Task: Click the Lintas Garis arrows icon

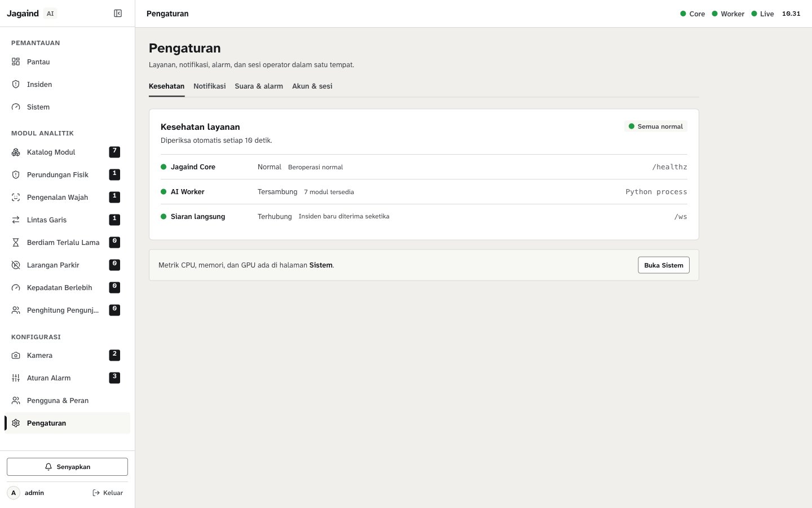Action: click(x=16, y=220)
